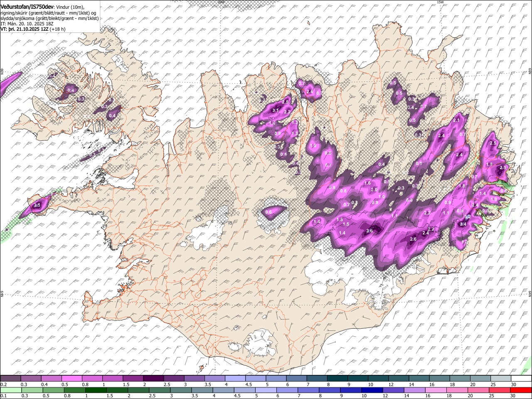Select the 0.8 green swatch in lower legend row

[75, 390]
